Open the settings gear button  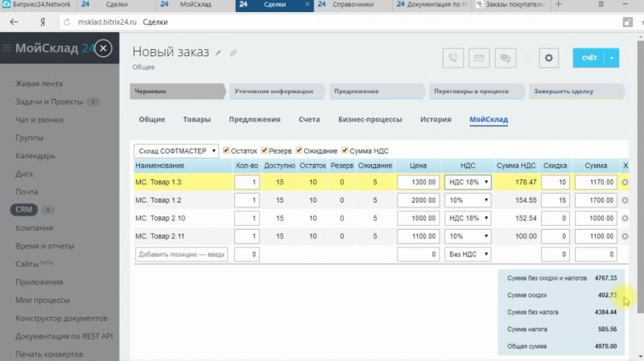pos(549,59)
